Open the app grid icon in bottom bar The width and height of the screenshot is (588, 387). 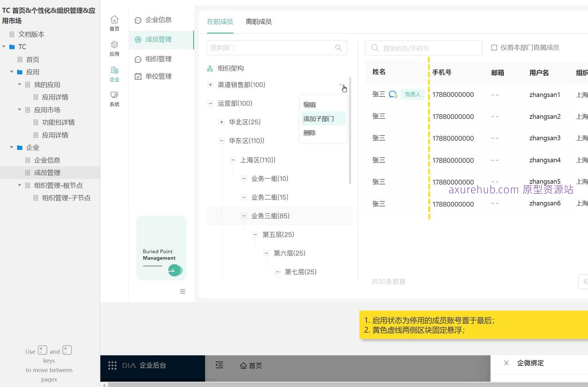click(112, 365)
